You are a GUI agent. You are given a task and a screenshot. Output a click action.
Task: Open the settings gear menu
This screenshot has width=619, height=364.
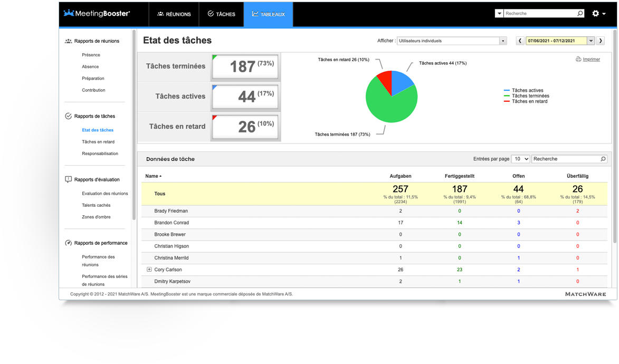[598, 13]
